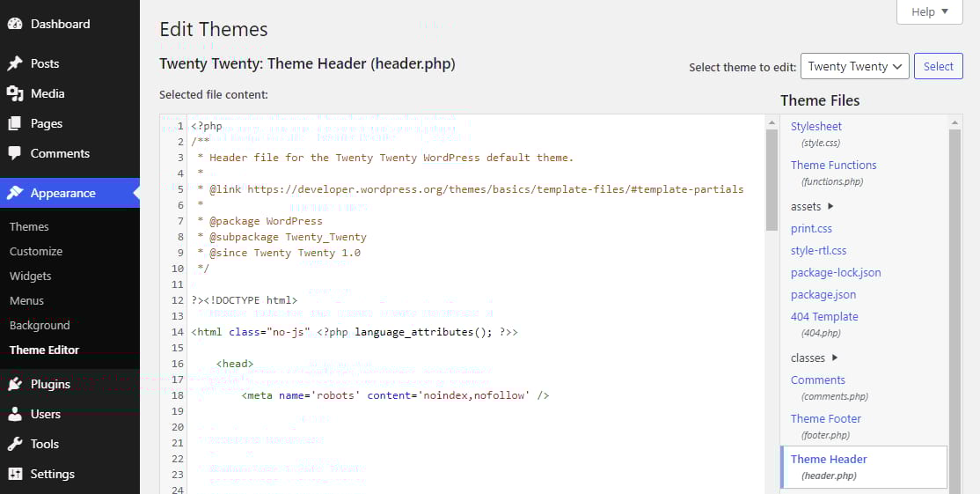Expand the classes folder
This screenshot has height=494, width=980.
834,358
